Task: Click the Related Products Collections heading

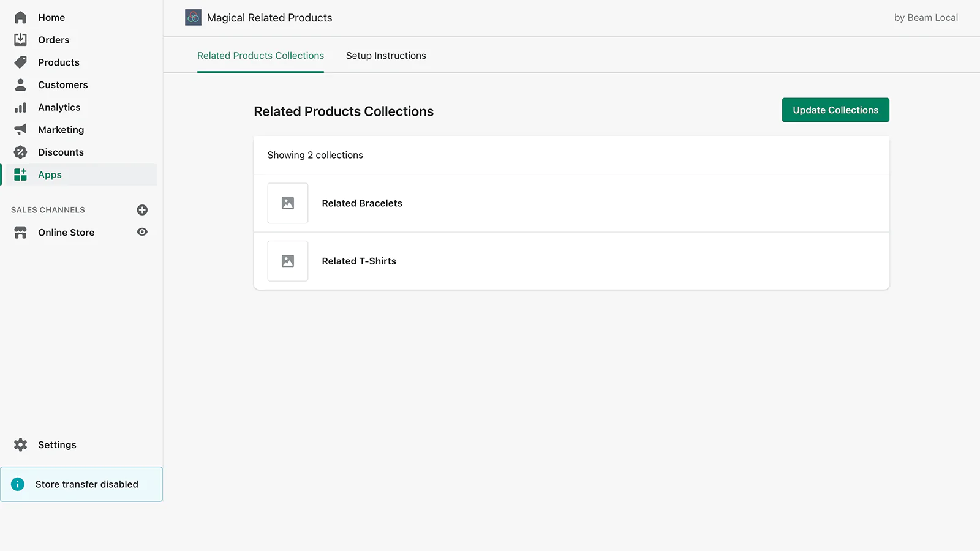Action: click(344, 111)
